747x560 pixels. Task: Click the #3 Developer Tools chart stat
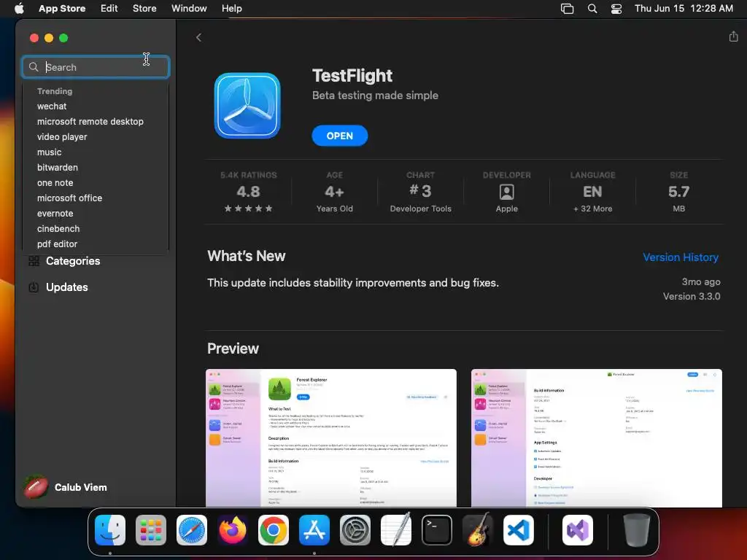[x=420, y=192]
